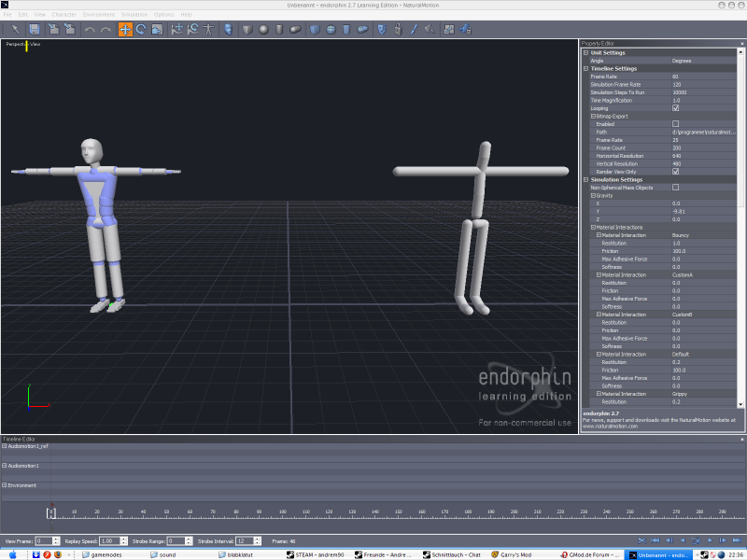Collapse the Timeline Settings section
The height and width of the screenshot is (560, 747).
pyautogui.click(x=585, y=68)
